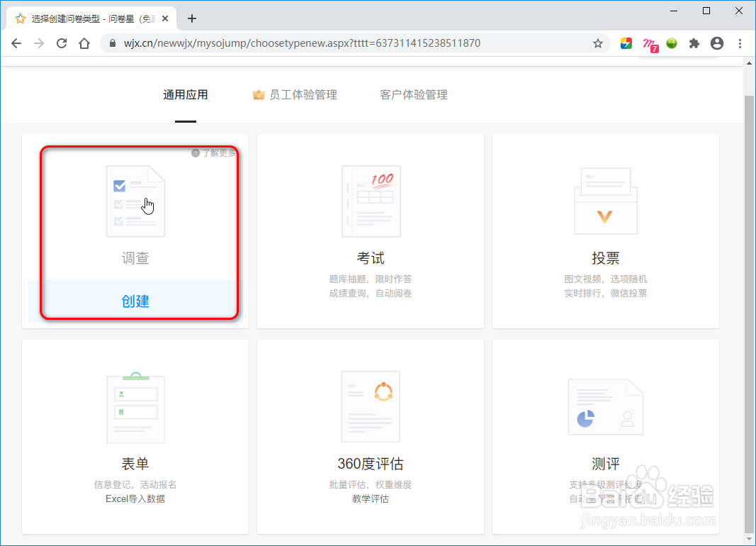Click the browser home icon
The image size is (756, 546).
tap(84, 43)
